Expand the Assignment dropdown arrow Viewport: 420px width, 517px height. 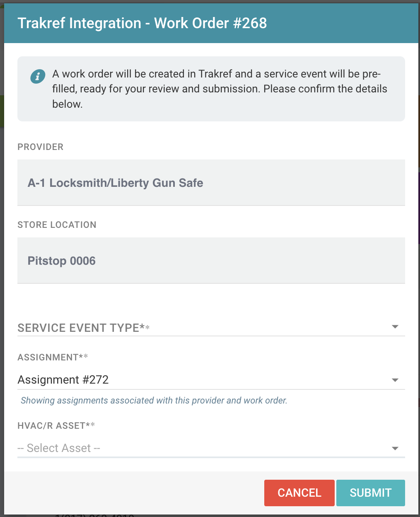coord(395,380)
